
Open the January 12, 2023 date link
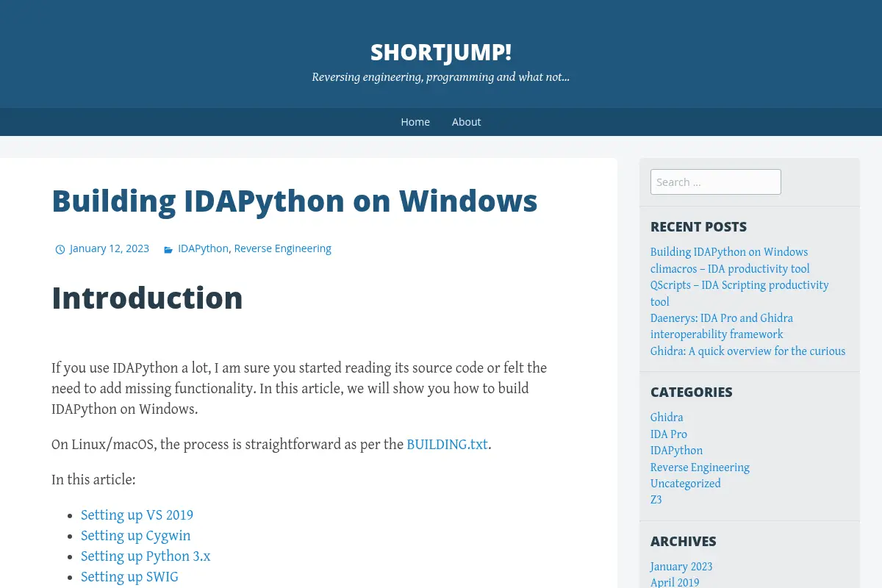tap(110, 248)
